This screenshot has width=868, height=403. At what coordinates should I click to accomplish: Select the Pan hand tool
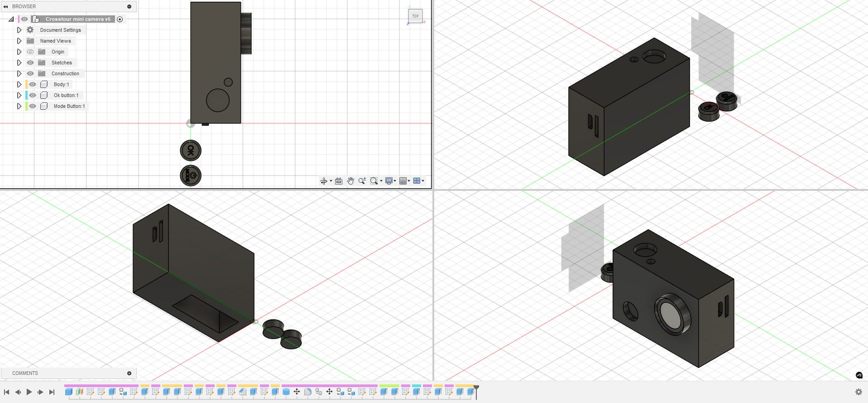click(350, 181)
